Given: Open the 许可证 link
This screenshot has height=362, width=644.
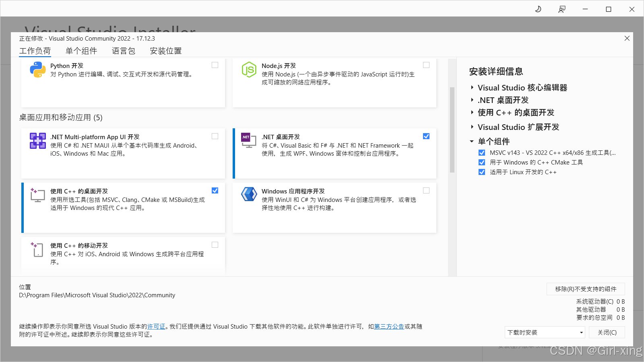Looking at the screenshot, I should click(x=156, y=326).
